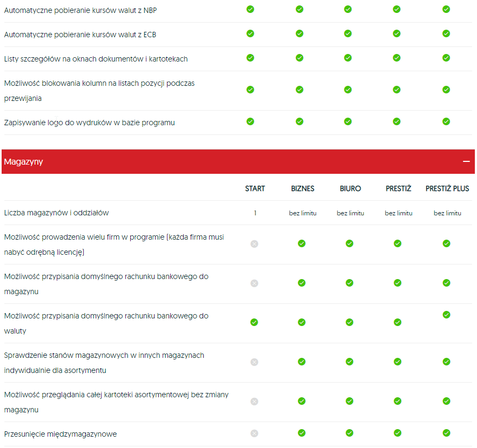Click grey X for rachunku do magazynu START

[254, 283]
